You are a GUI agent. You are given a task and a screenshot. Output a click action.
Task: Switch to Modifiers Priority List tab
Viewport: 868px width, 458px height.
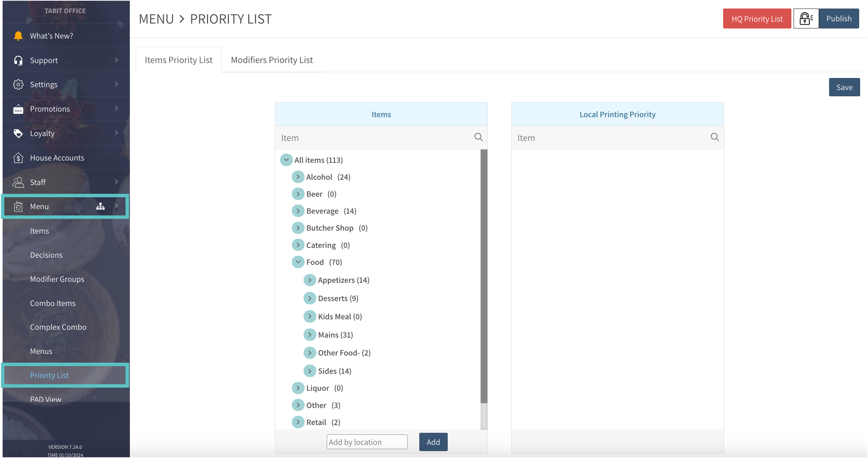[272, 60]
